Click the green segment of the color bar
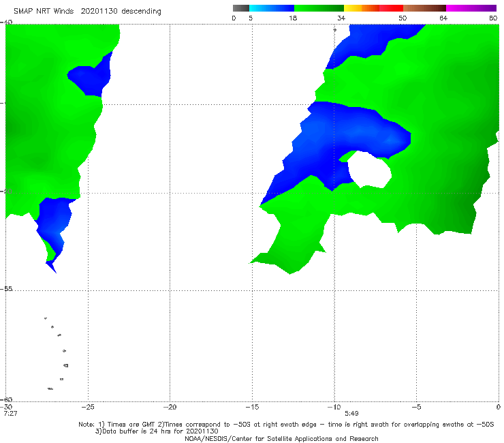Screen dimensions: 504x443 click(319, 8)
